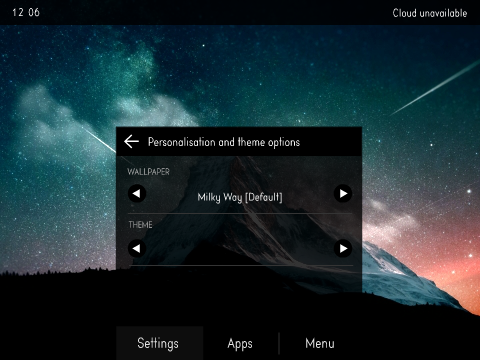
Task: Select next wallpaper with right arrow
Action: point(343,193)
